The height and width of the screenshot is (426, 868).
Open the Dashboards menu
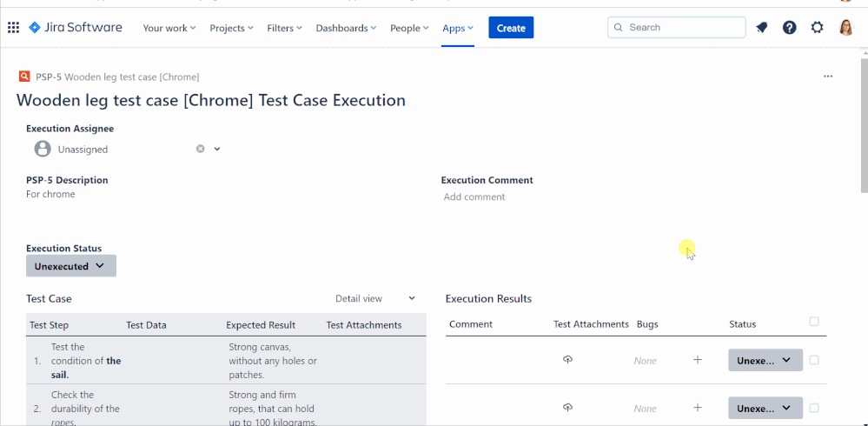(x=346, y=28)
